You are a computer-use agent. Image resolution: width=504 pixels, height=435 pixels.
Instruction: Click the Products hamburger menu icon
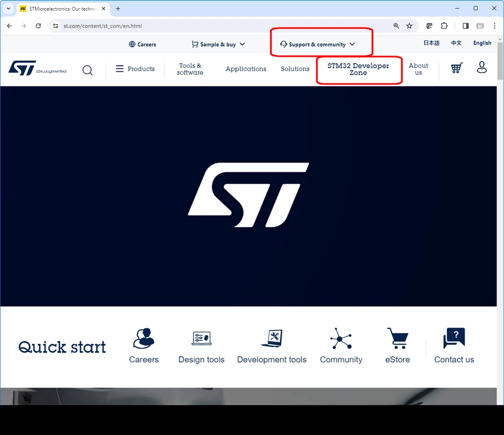click(120, 69)
